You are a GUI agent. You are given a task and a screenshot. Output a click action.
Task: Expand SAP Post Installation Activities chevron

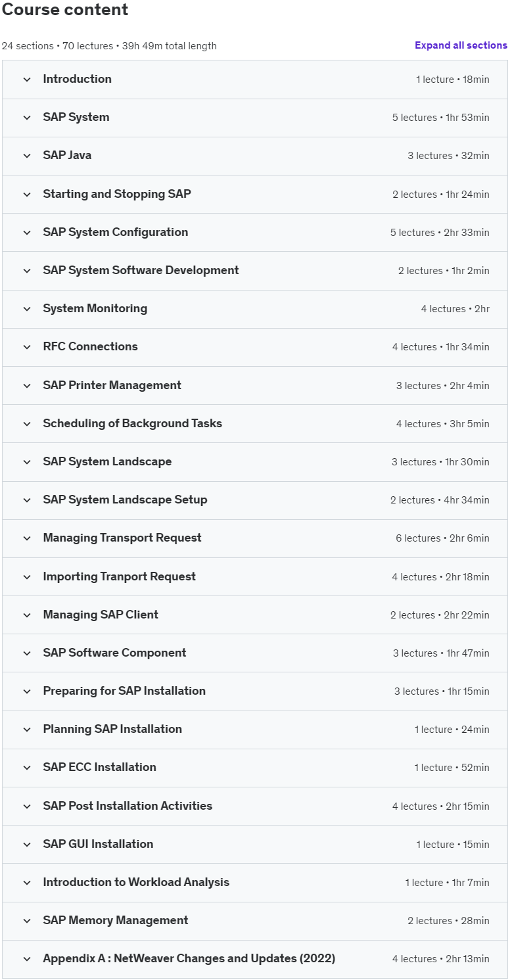point(27,806)
